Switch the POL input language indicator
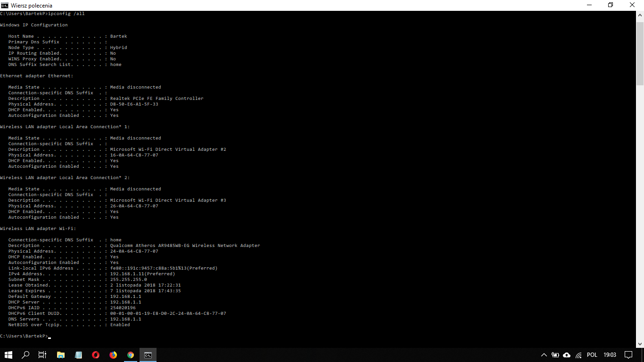The width and height of the screenshot is (644, 362). (592, 355)
